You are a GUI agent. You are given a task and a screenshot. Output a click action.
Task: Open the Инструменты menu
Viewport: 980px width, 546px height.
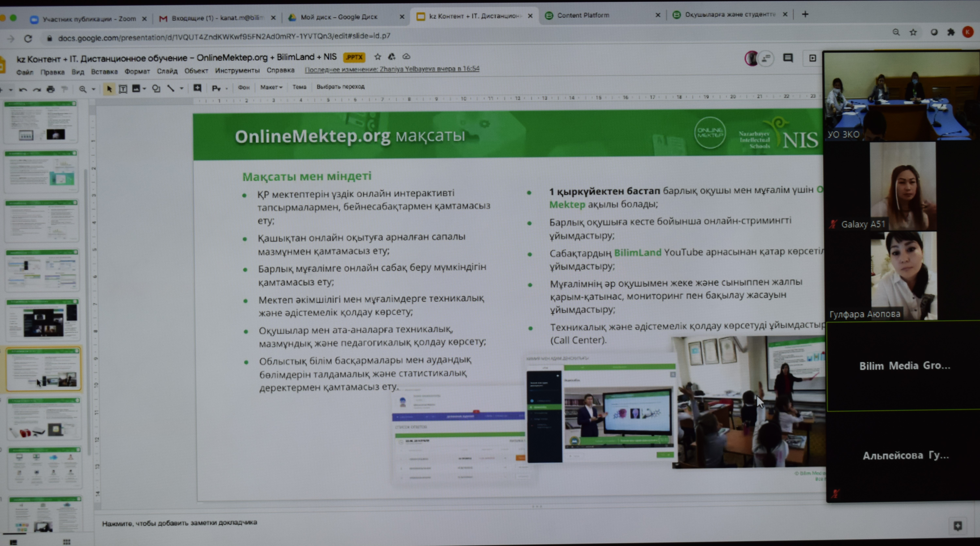click(237, 70)
